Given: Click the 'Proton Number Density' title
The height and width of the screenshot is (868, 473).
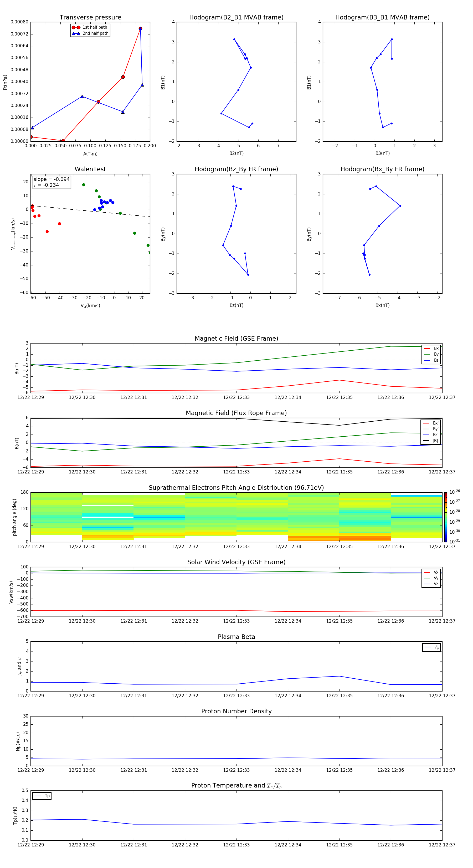Looking at the screenshot, I should coord(236,711).
